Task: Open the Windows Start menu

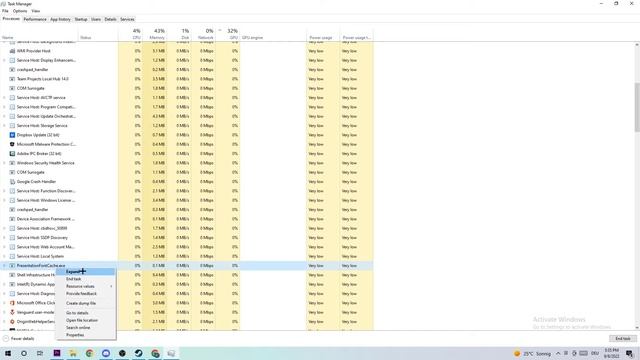Action: coord(8,353)
